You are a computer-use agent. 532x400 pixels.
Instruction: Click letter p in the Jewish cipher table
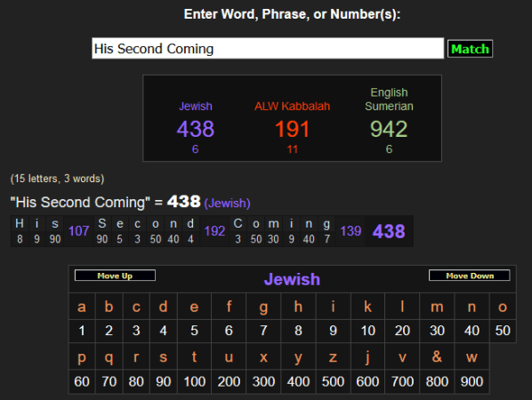82,358
